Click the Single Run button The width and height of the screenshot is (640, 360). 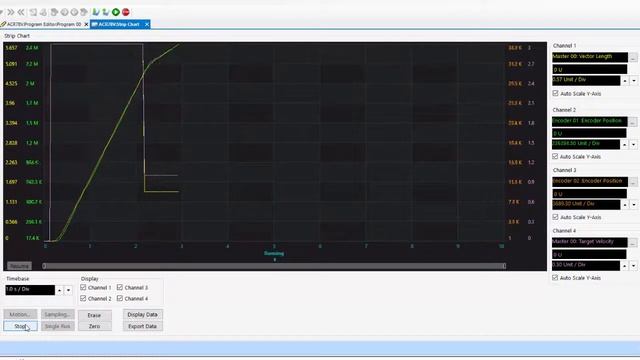pyautogui.click(x=58, y=326)
